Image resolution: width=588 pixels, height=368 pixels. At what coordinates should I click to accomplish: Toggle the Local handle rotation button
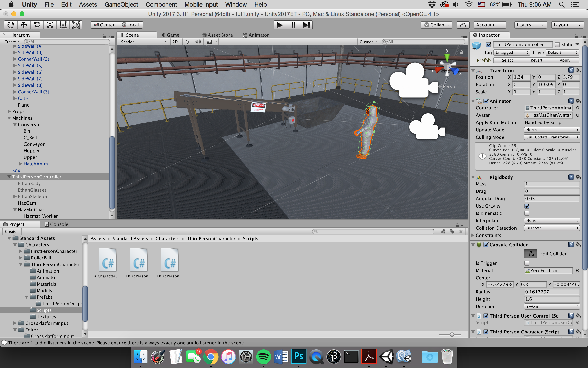click(130, 25)
